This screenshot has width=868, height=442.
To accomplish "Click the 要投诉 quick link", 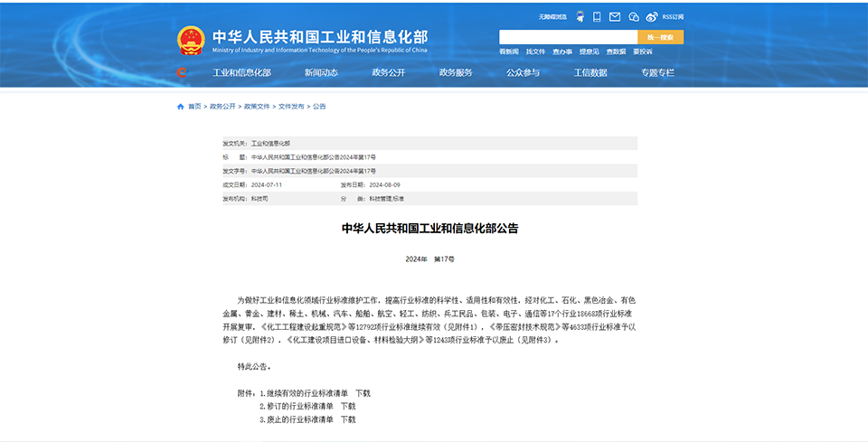I will tap(642, 52).
